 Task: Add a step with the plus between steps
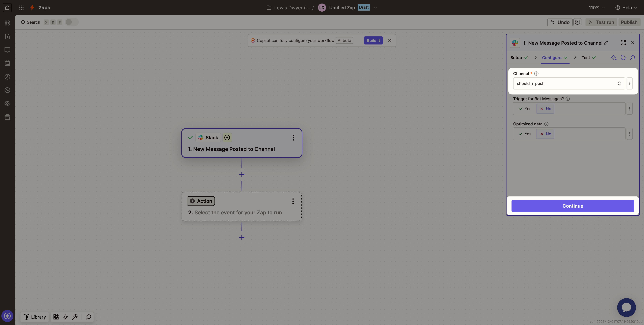coord(241,174)
